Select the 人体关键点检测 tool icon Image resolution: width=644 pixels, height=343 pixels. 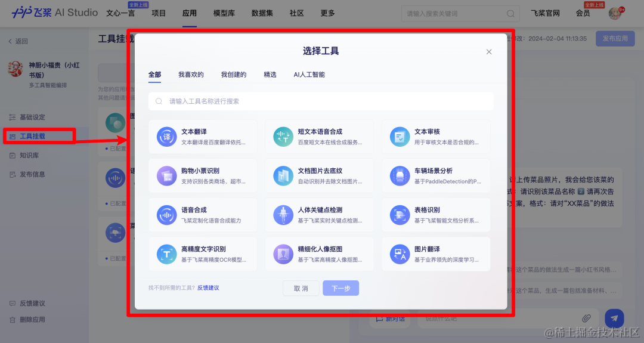pyautogui.click(x=283, y=215)
